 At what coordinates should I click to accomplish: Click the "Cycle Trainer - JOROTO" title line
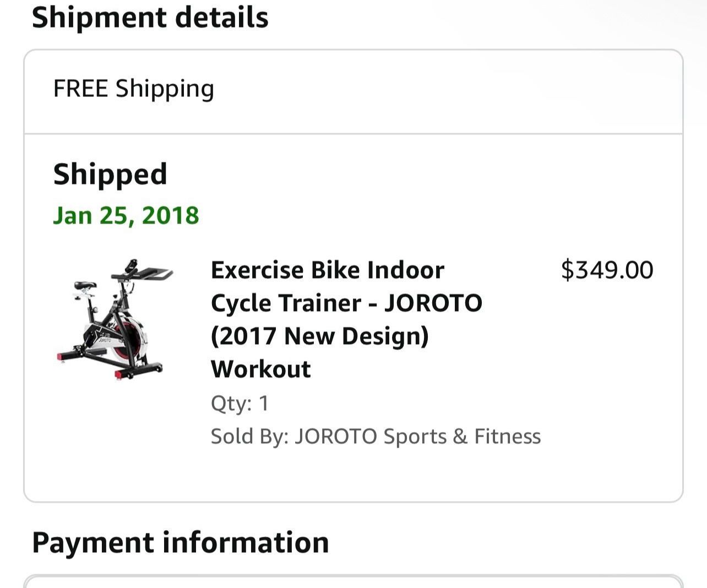(346, 303)
